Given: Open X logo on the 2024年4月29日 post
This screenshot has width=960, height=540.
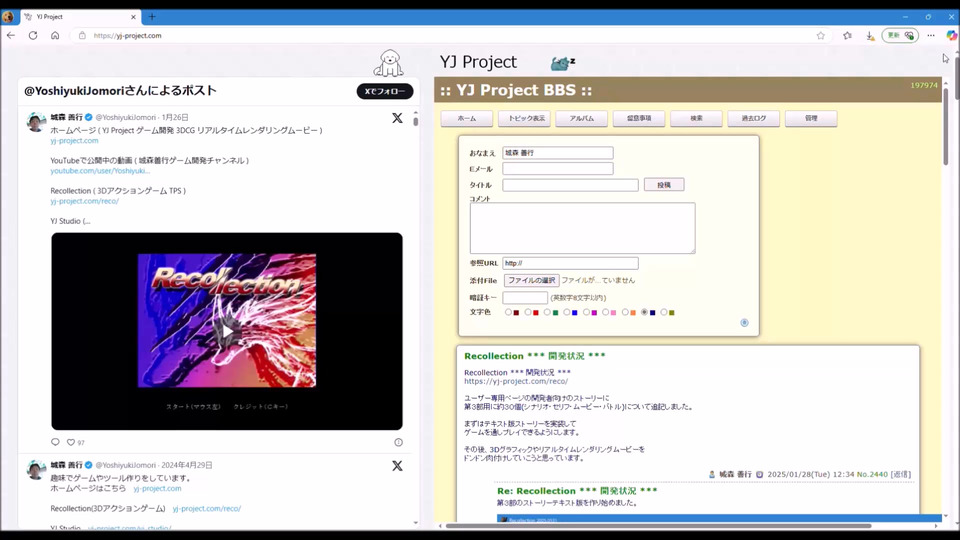Looking at the screenshot, I should pyautogui.click(x=397, y=466).
